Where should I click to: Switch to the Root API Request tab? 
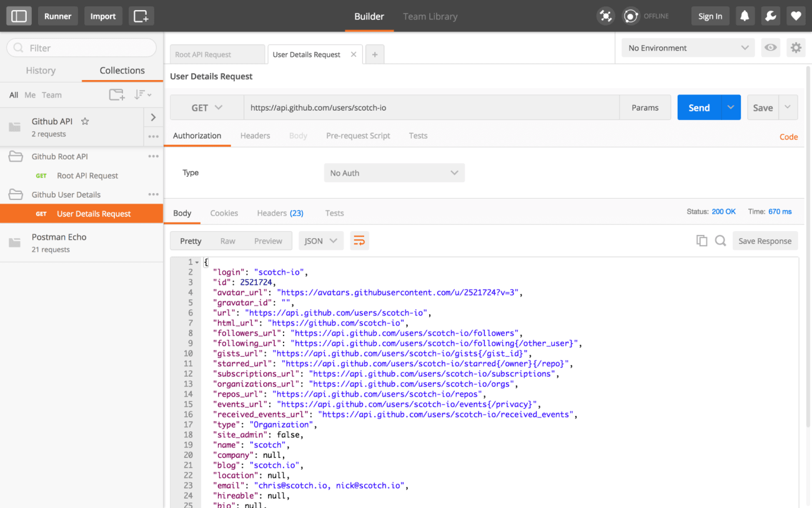[x=217, y=54]
